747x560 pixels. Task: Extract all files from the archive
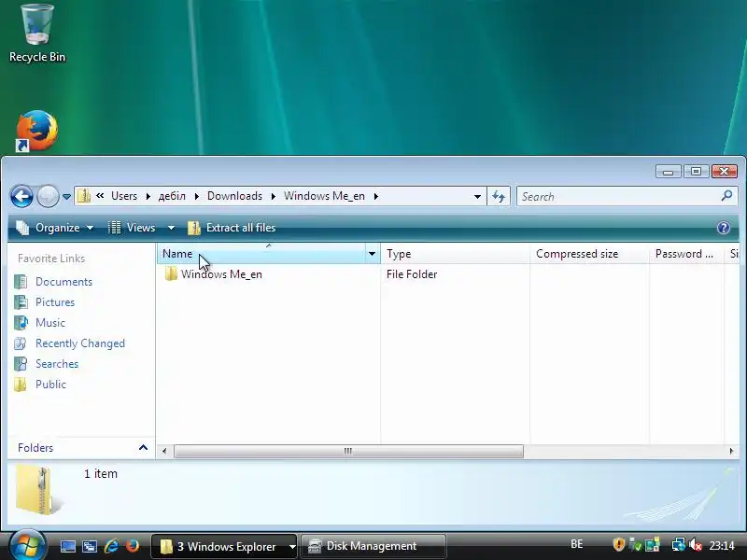232,228
